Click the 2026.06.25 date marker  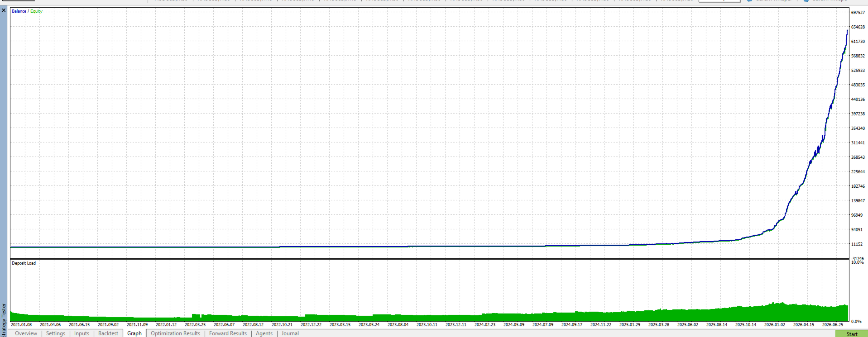[833, 325]
